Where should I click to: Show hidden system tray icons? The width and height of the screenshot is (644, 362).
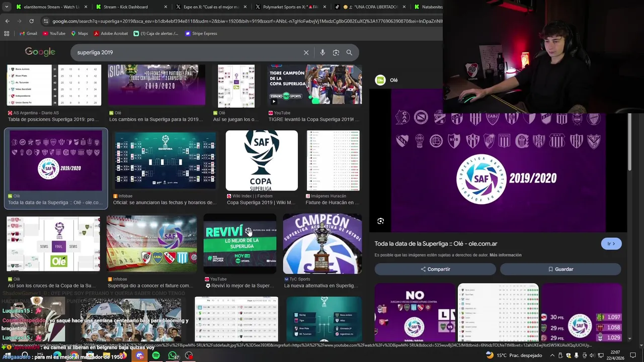[x=552, y=355]
